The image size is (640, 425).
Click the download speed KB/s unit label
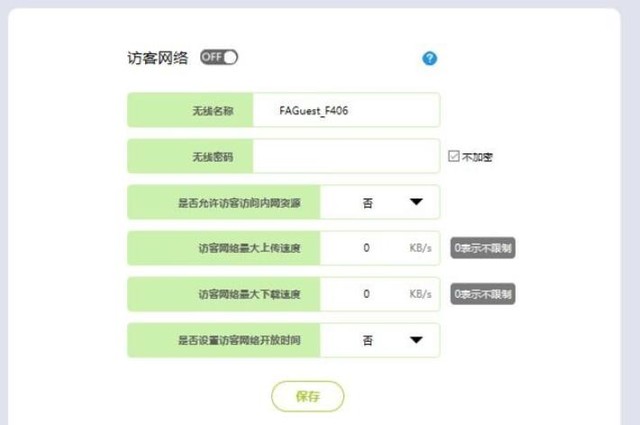420,294
